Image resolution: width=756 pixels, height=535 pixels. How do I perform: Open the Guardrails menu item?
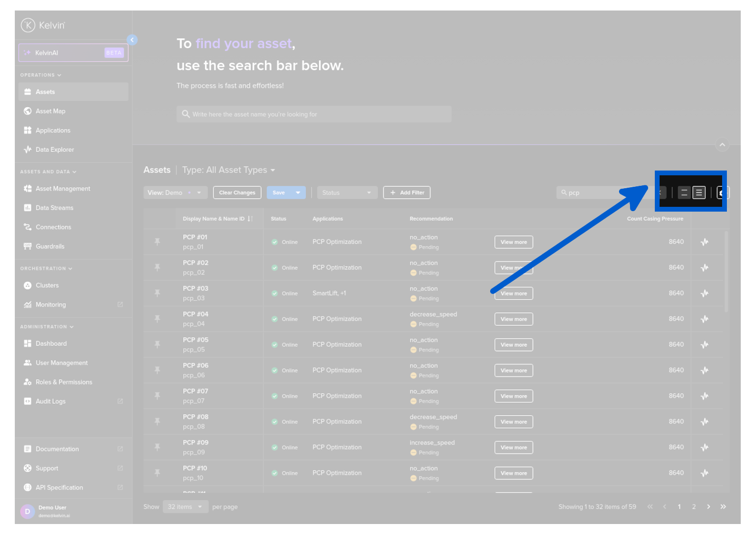coord(50,246)
